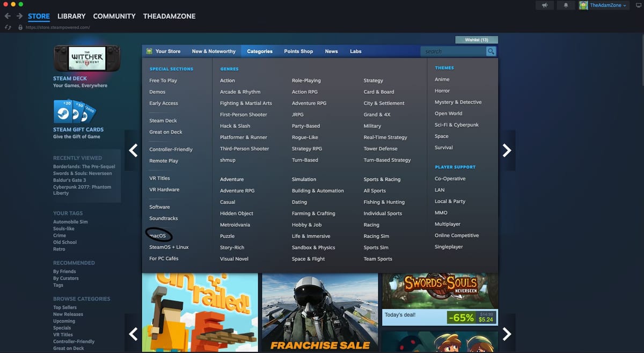Click the search magnifying glass icon
The height and width of the screenshot is (353, 644).
(491, 52)
